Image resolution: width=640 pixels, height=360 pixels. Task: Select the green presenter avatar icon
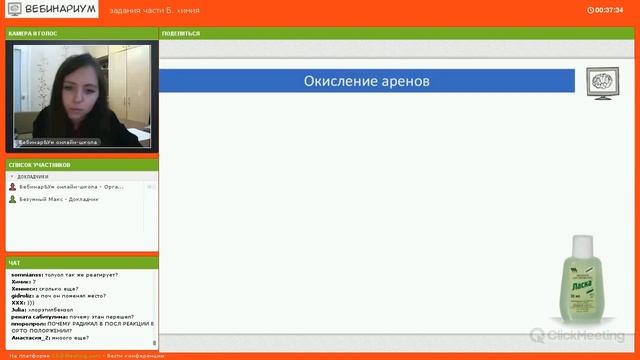pos(13,199)
